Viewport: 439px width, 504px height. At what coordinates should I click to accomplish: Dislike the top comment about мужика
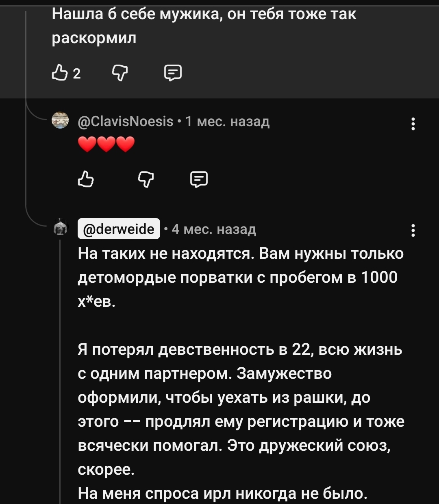pyautogui.click(x=120, y=73)
